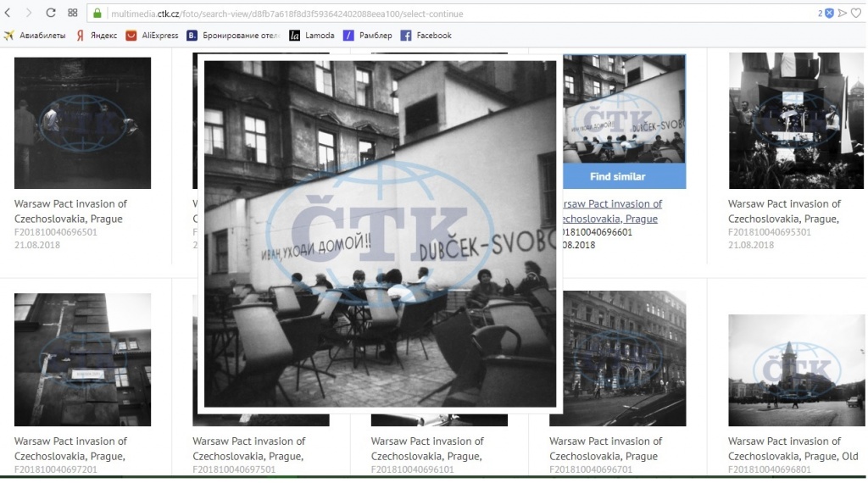868x483 pixels.
Task: Open title of photo F201810040696101
Action: click(427, 449)
